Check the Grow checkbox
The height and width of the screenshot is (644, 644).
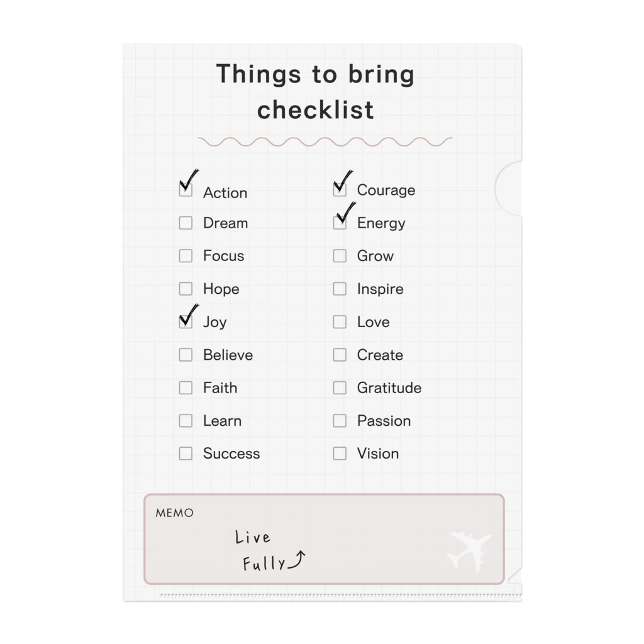(340, 256)
